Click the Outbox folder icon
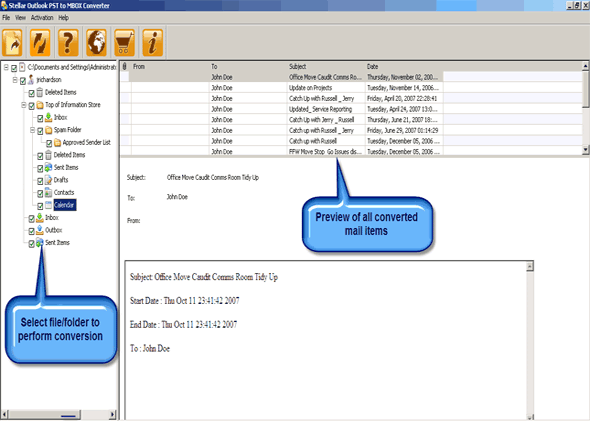The width and height of the screenshot is (590, 421). [x=40, y=230]
